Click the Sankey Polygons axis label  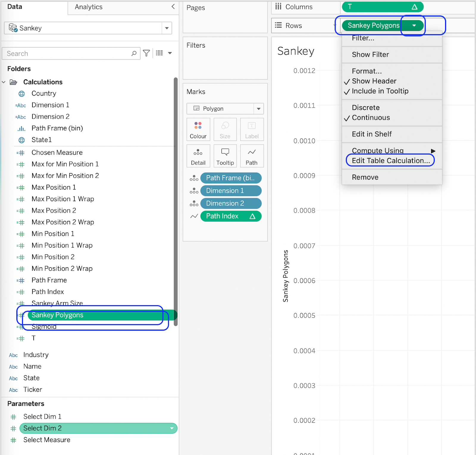286,276
